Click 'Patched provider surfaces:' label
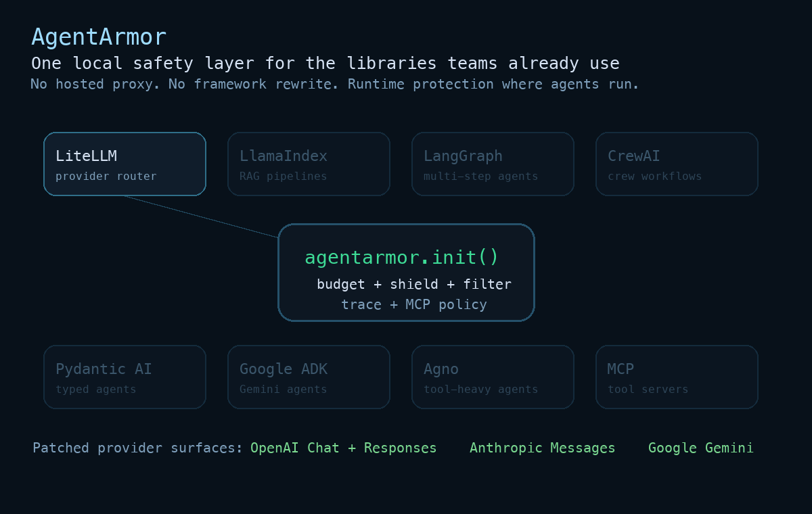The width and height of the screenshot is (812, 514). pos(138,448)
